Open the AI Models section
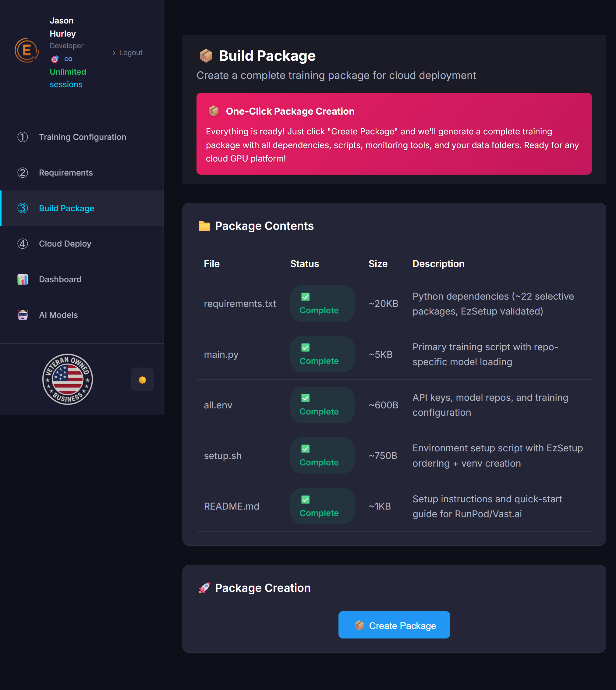 (x=58, y=315)
